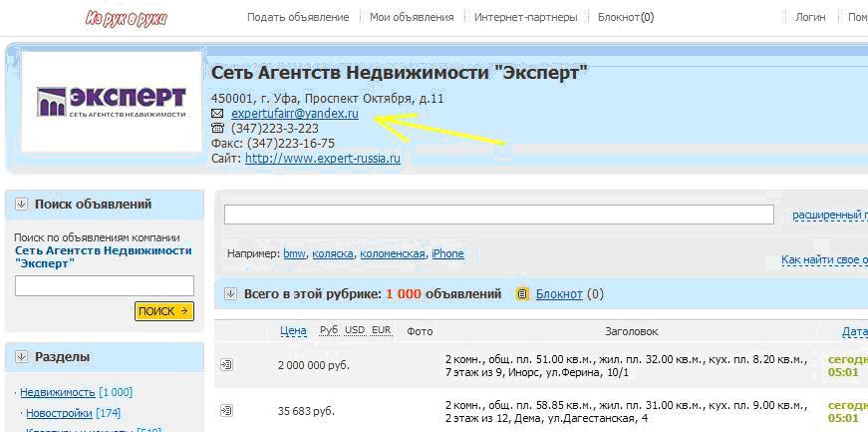Click the company search input in the sidebar
Screen dimensions: 868x432
click(x=104, y=286)
